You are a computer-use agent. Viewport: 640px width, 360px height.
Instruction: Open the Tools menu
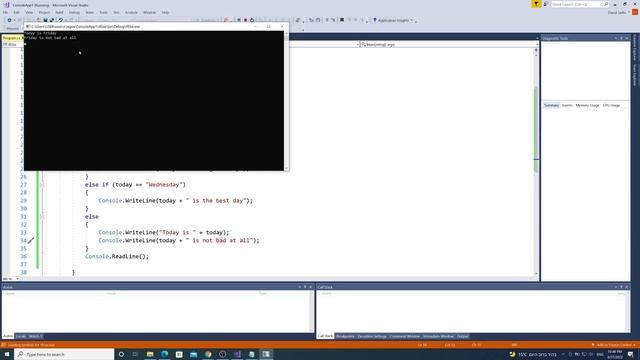click(103, 13)
